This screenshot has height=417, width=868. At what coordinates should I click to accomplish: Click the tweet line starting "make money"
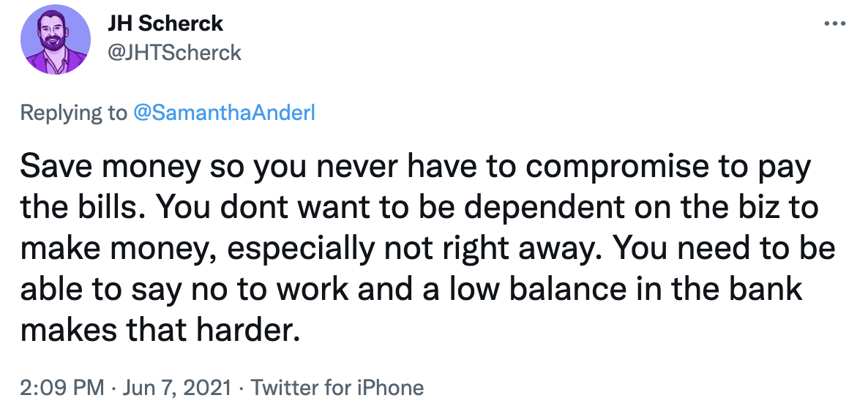coord(427,249)
